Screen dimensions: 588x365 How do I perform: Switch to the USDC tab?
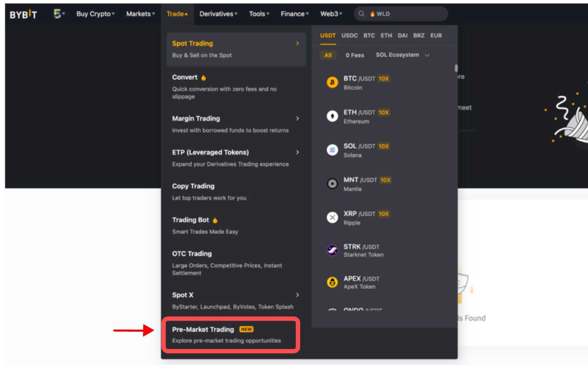[x=349, y=36]
